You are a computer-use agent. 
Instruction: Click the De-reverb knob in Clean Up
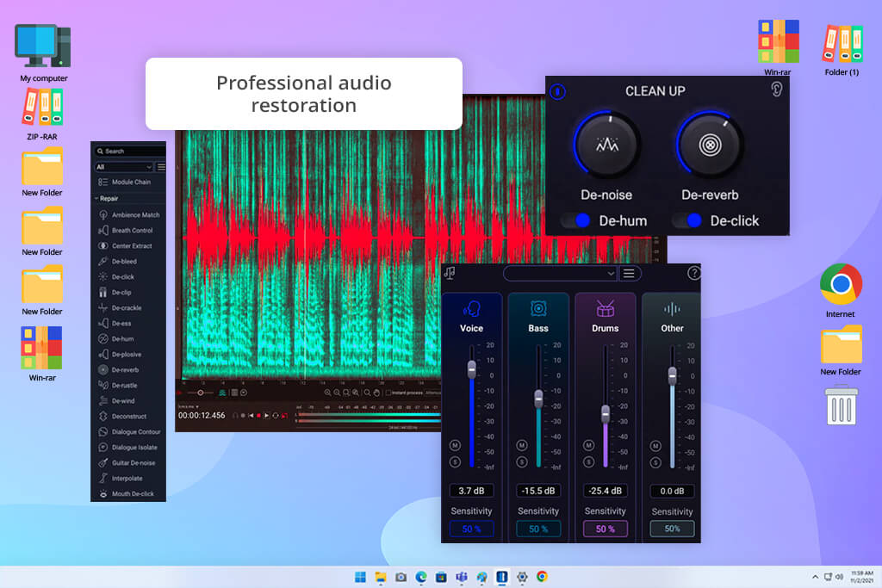710,145
